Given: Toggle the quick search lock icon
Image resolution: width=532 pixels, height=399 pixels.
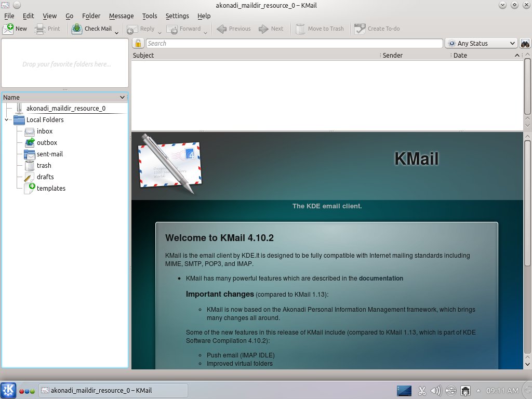Looking at the screenshot, I should click(x=139, y=44).
